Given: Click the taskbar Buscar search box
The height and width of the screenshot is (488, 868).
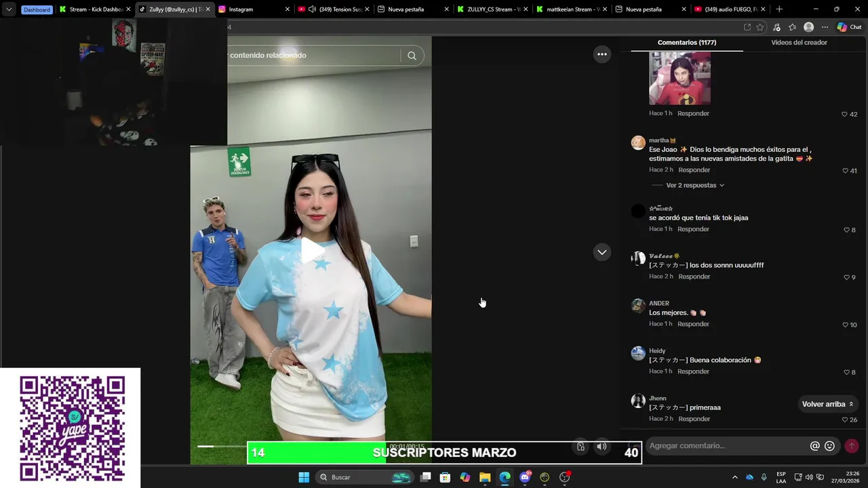Looking at the screenshot, I should pos(365,477).
